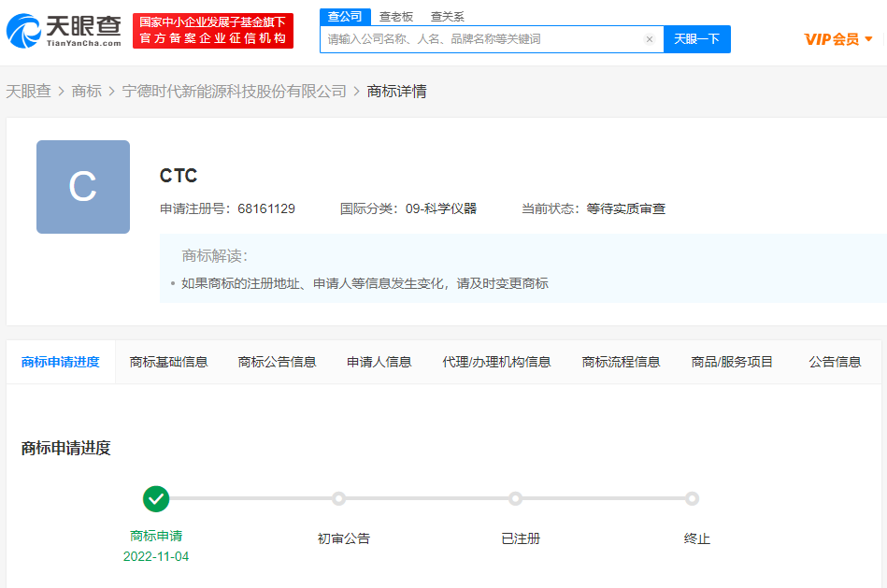Click the CTC trademark name heading
The width and height of the screenshot is (887, 588).
pyautogui.click(x=179, y=176)
